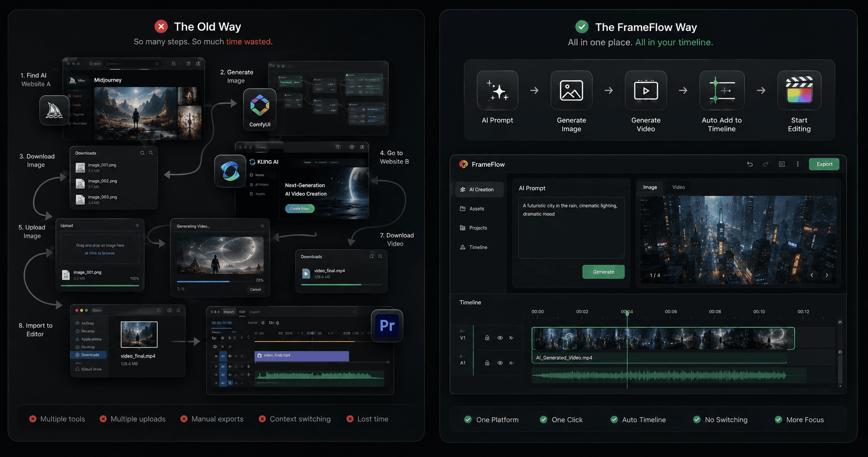Toggle V1 track visibility eye in FrameFlow

[500, 338]
